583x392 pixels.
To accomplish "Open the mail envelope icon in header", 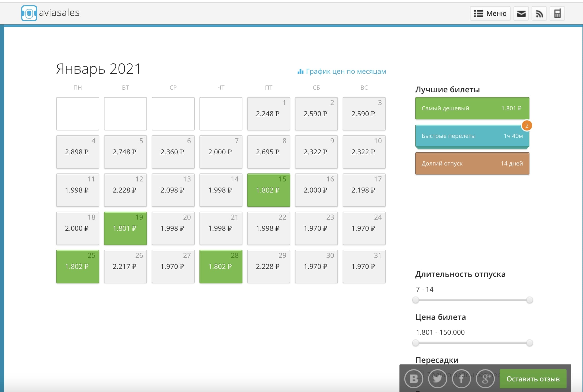I will click(x=521, y=14).
